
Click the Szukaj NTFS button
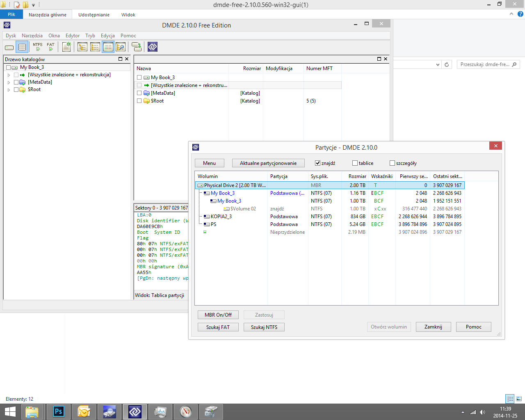tap(264, 327)
